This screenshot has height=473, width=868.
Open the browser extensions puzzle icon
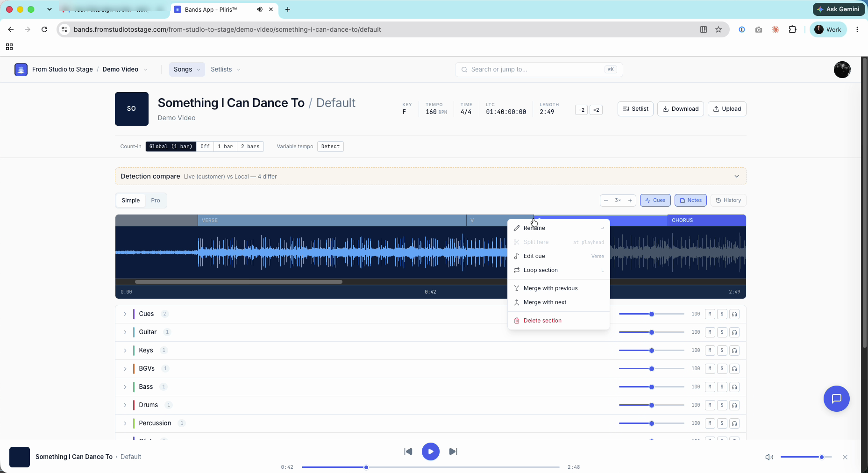point(792,29)
